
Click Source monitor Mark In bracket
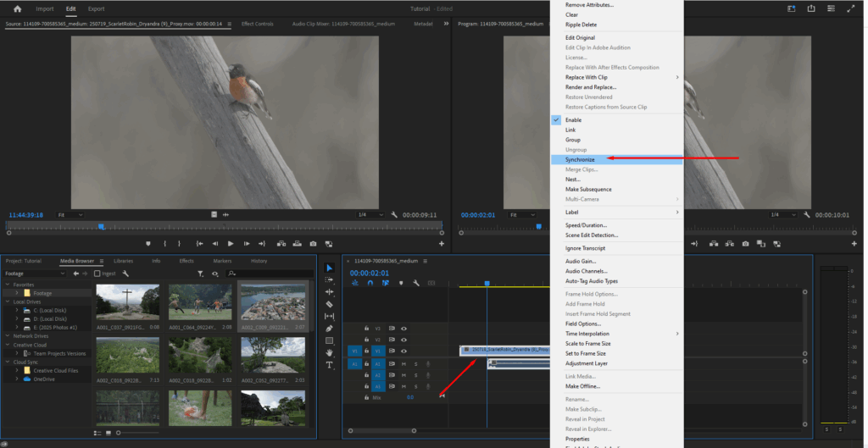click(x=164, y=244)
